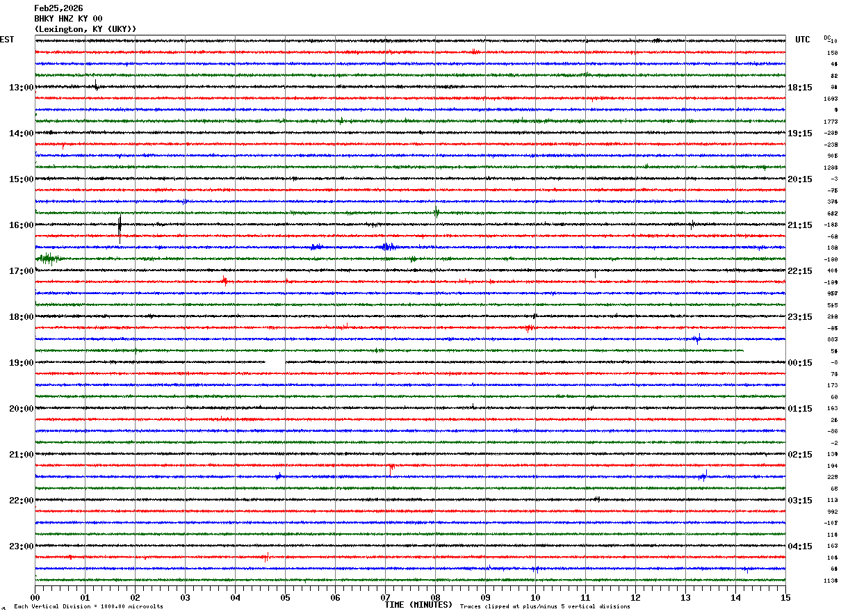Select the 19:00 EST row label
This screenshot has height=616, width=841.
click(22, 363)
